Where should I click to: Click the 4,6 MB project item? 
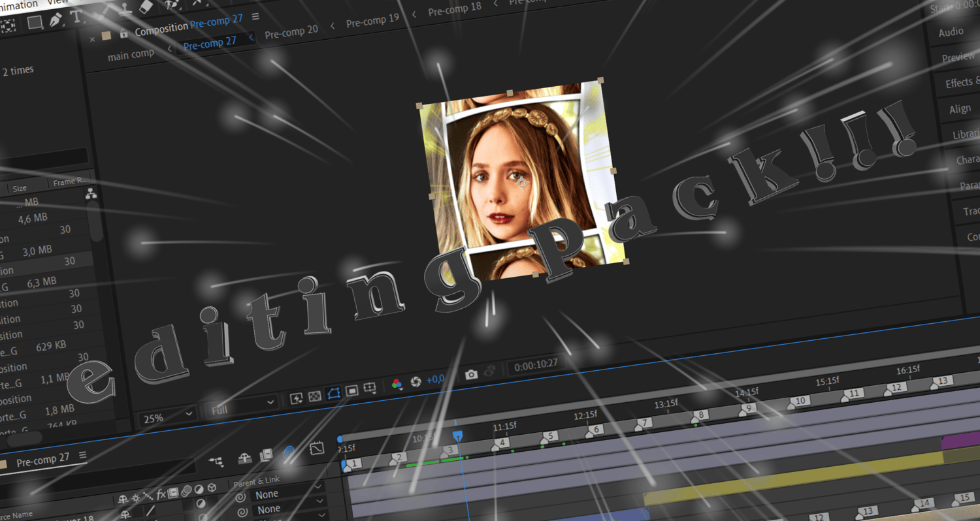pos(33,219)
